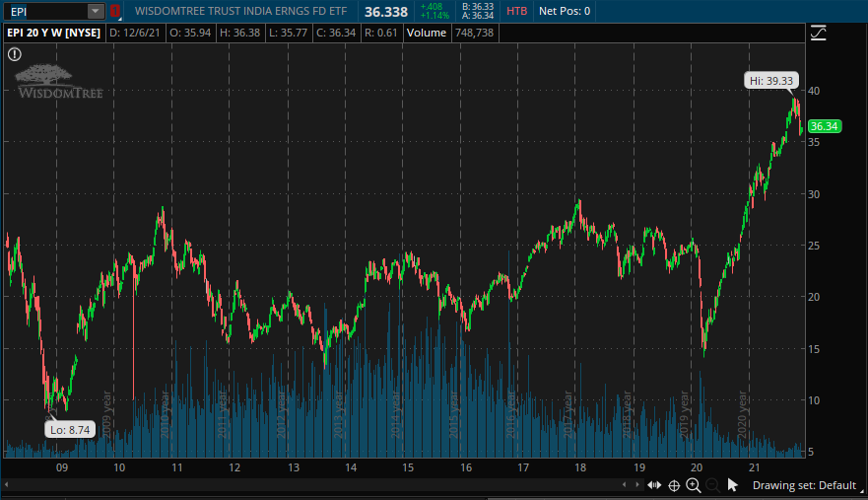Click the L: 35.77 low value
This screenshot has width=868, height=500.
[288, 33]
